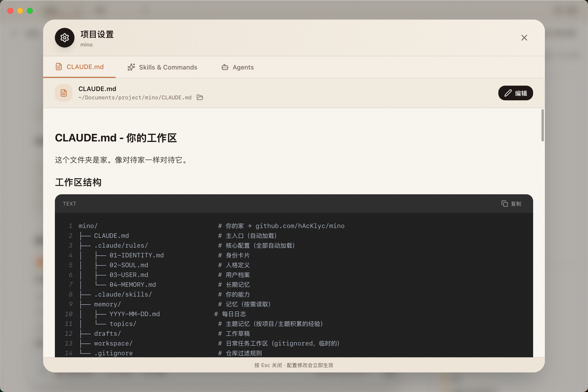Viewport: 588px width, 392px height.
Task: Copy code block with 复制 button
Action: pos(511,204)
